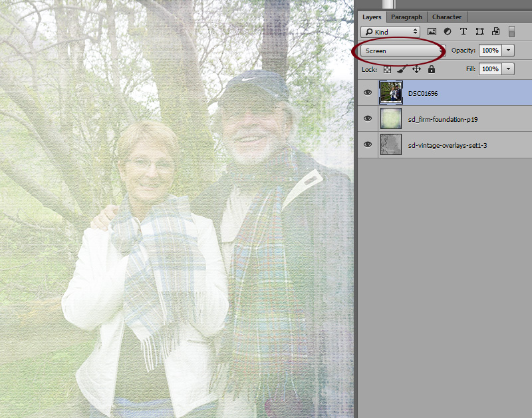The height and width of the screenshot is (418, 532).
Task: Switch to the Paragraph tab
Action: click(x=406, y=17)
